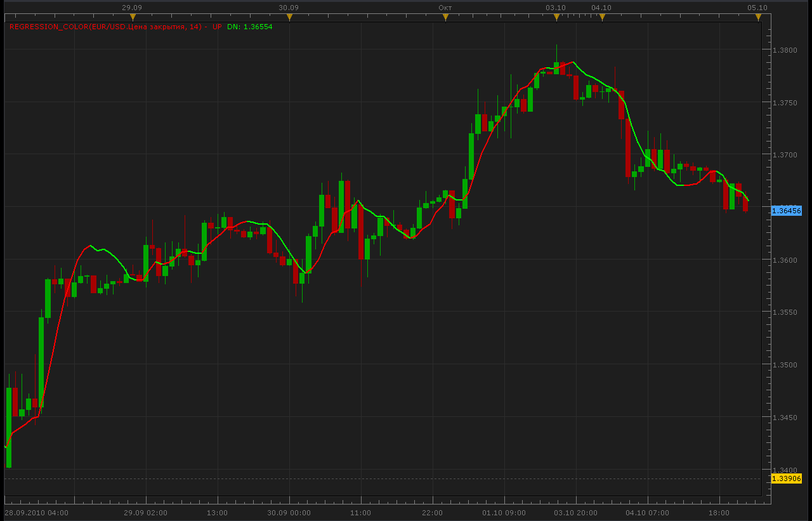The width and height of the screenshot is (812, 521).
Task: Click the 30.09 00:00 time label
Action: (289, 513)
